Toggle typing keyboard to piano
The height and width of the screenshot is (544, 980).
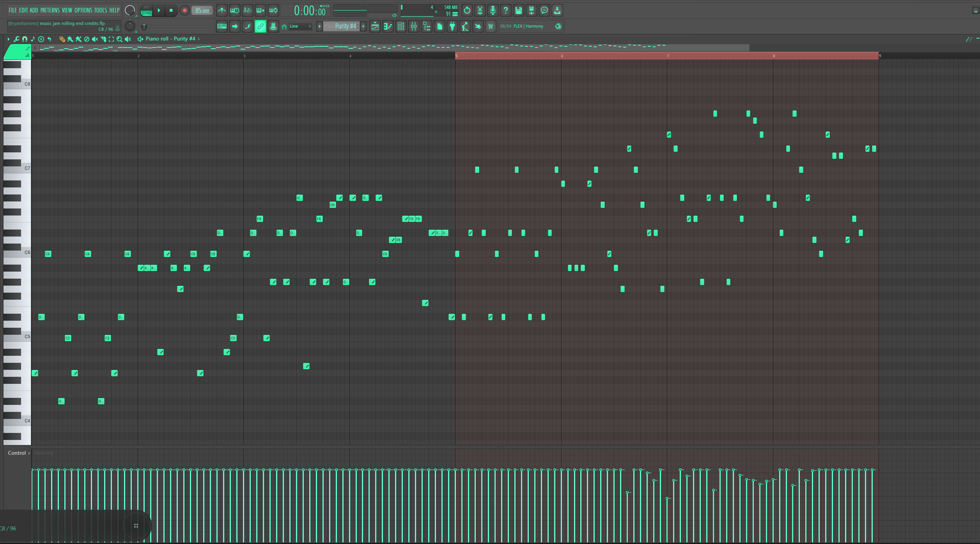222,26
